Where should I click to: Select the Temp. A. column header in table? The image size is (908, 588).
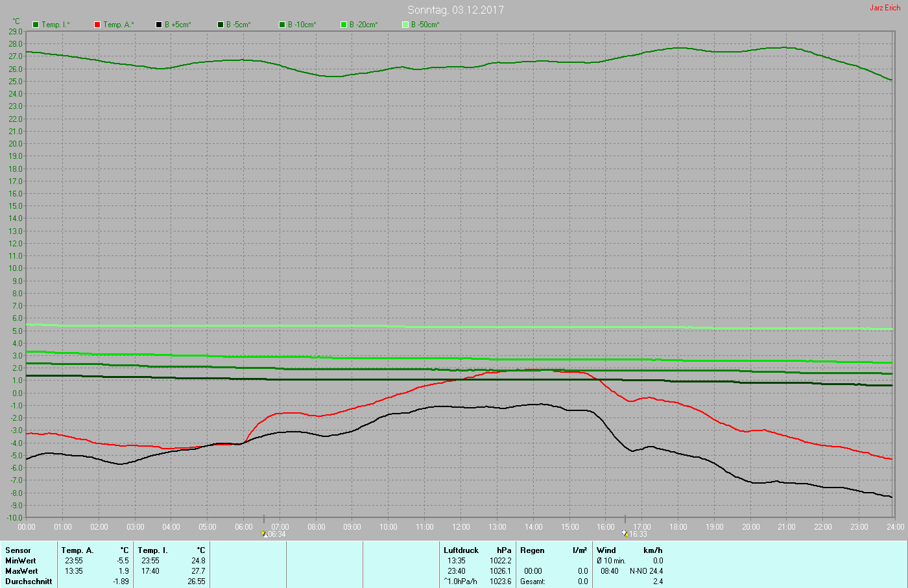(x=77, y=550)
